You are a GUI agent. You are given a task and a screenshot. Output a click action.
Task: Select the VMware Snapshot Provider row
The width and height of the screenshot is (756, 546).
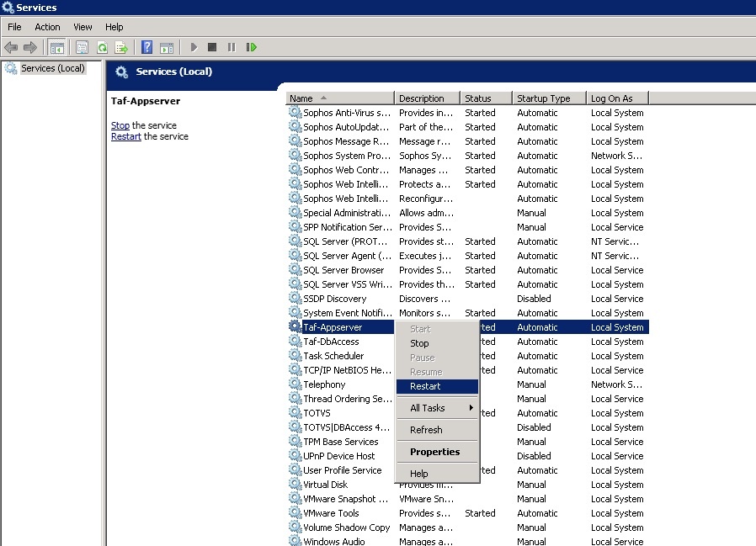[x=468, y=499]
